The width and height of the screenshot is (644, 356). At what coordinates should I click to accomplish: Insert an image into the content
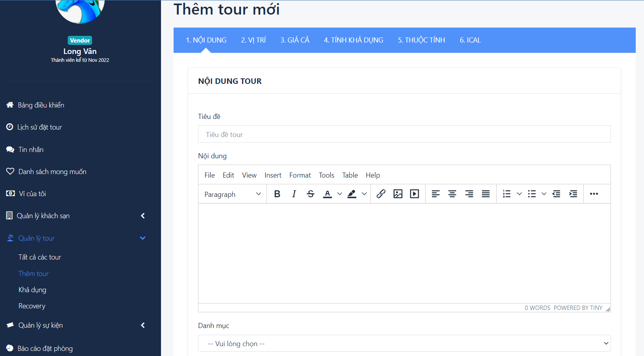click(398, 194)
